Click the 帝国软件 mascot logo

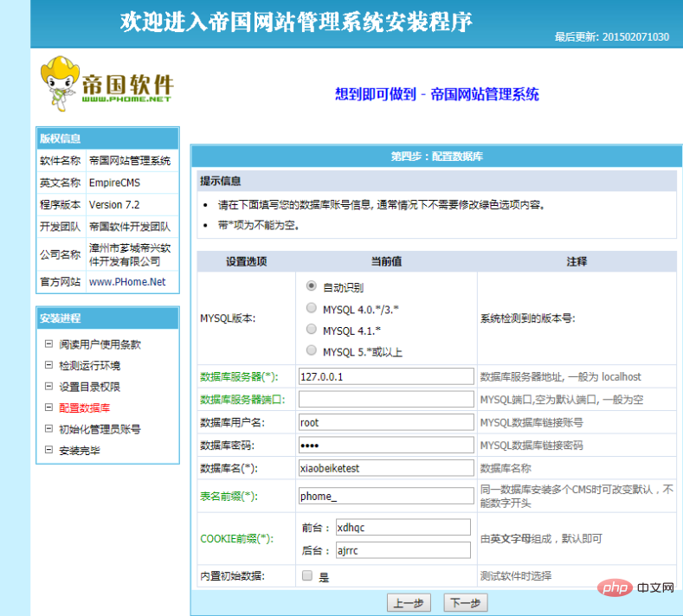point(106,84)
